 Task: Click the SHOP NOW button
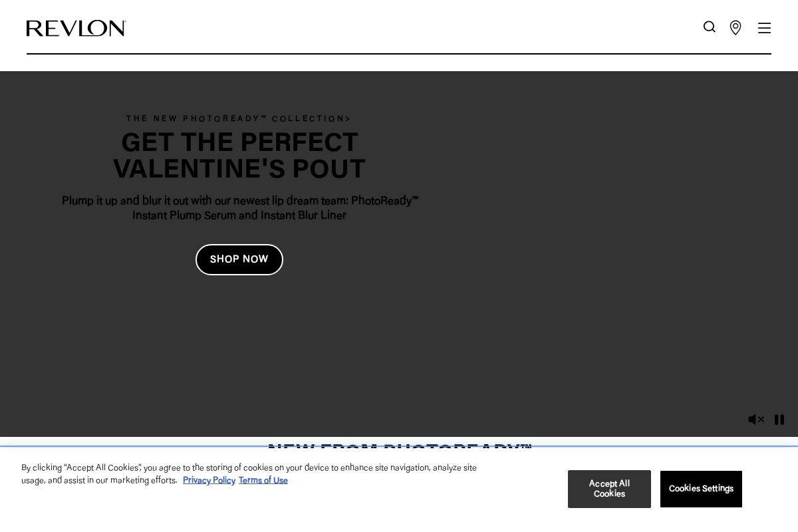click(x=239, y=259)
